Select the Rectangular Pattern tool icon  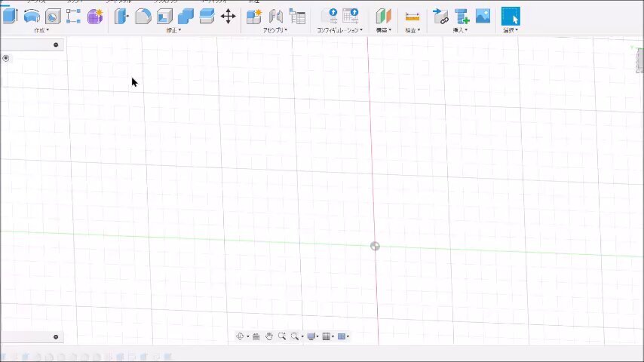click(x=73, y=16)
